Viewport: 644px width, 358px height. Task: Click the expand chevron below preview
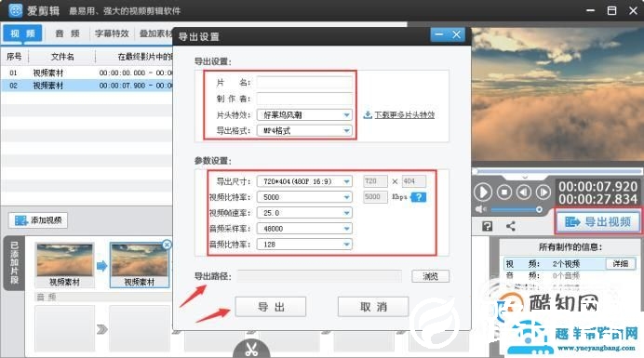[525, 178]
